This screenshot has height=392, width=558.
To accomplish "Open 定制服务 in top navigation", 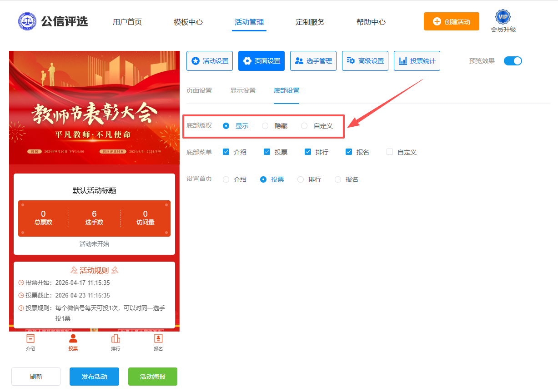I will click(x=310, y=22).
